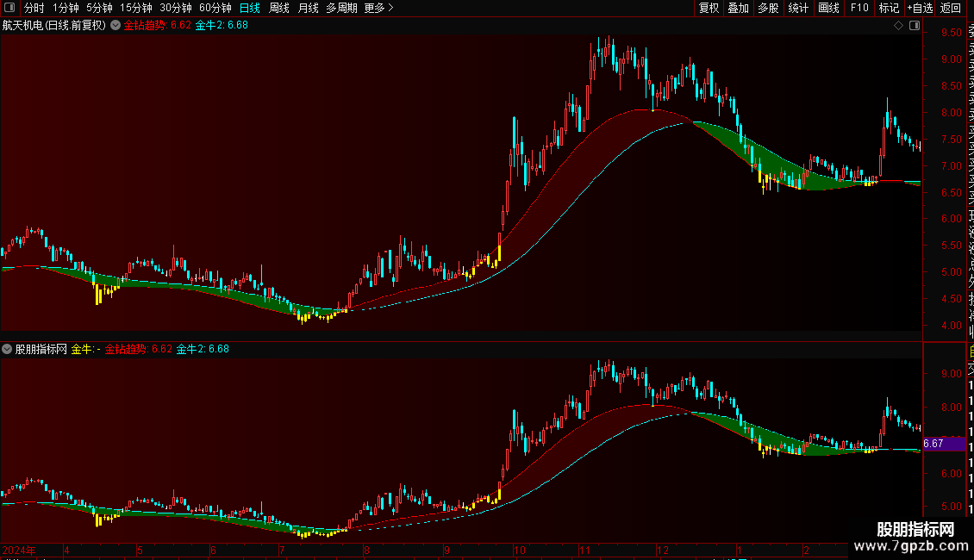The height and width of the screenshot is (560, 974).
Task: Expand 股朋指标网 sub-chart indicator arrow
Action: coord(7,349)
